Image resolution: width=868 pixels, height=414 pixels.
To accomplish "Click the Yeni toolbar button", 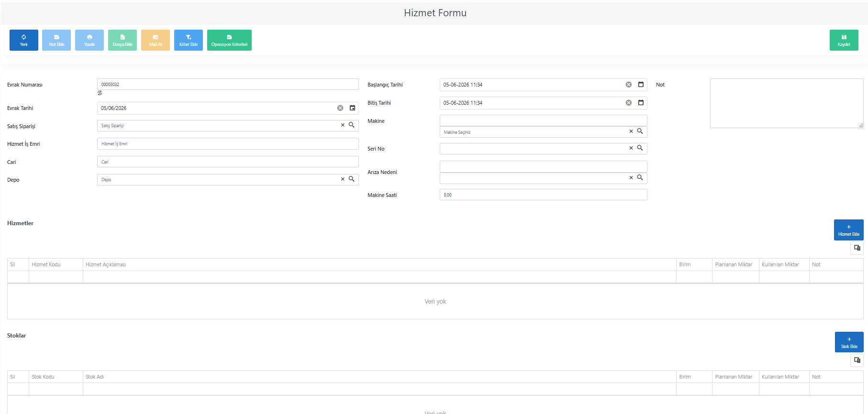I will [24, 40].
